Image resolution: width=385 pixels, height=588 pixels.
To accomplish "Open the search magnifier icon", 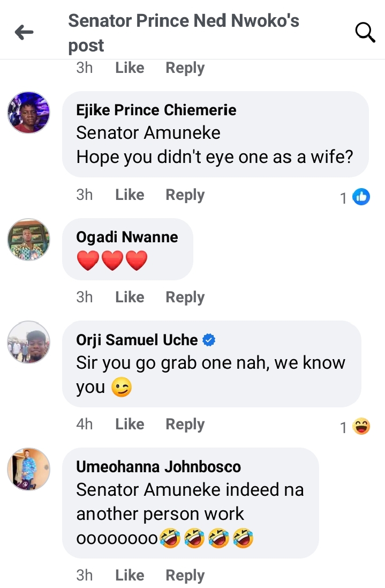I will click(x=365, y=33).
